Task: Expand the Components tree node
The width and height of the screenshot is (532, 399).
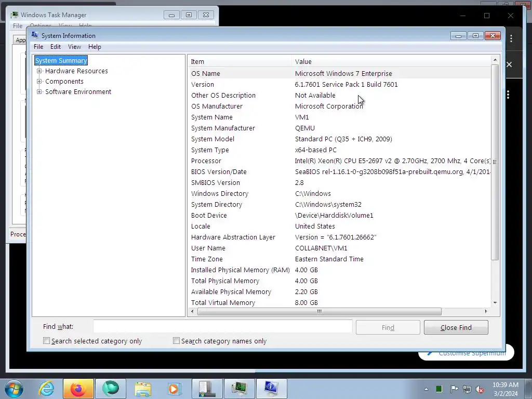Action: point(39,82)
